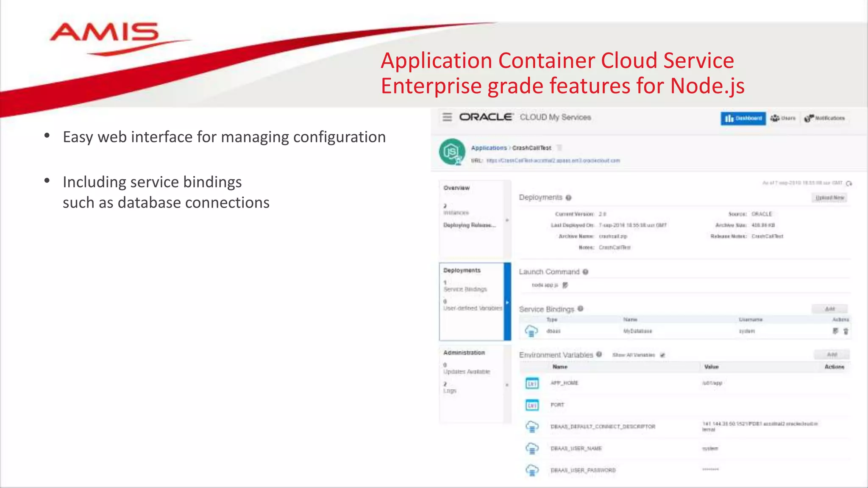Click the DBAAS_DEFAULT_CONNECT_DESCRIPTOR cloud icon
868x488 pixels.
pos(532,427)
